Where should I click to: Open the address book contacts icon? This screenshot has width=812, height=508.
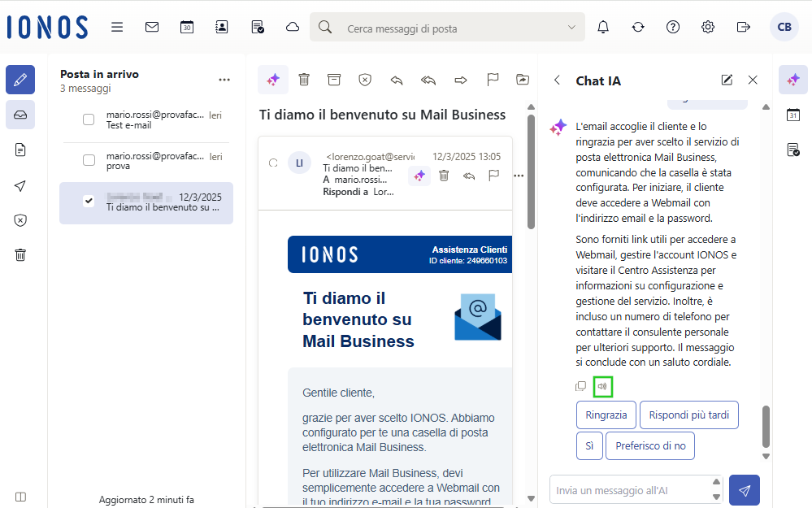(222, 27)
